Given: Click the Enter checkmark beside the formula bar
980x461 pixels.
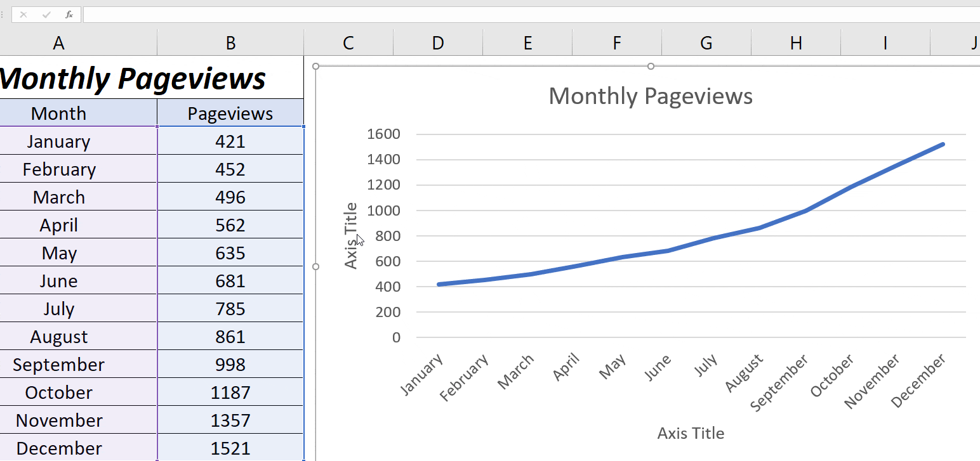Looking at the screenshot, I should click(45, 15).
